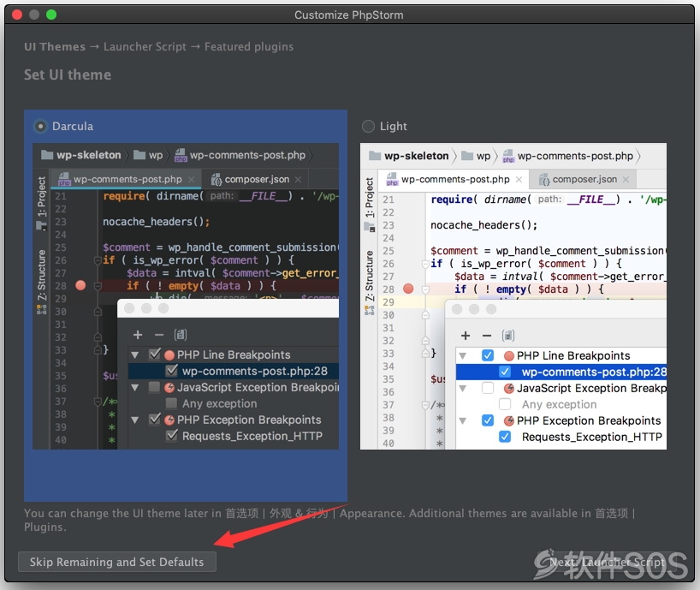
Task: Click the wp folder icon in Light preview
Action: tap(467, 156)
